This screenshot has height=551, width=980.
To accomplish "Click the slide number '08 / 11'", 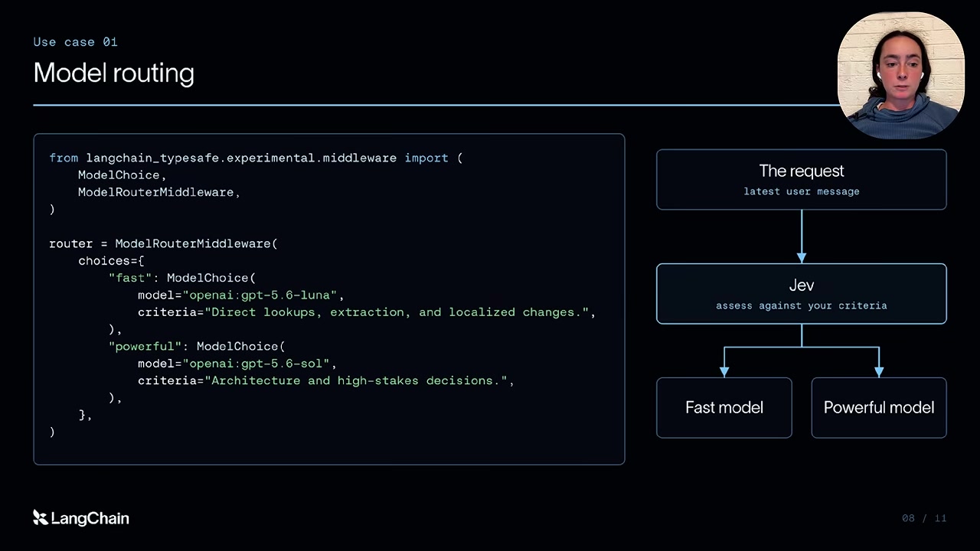I will [924, 518].
